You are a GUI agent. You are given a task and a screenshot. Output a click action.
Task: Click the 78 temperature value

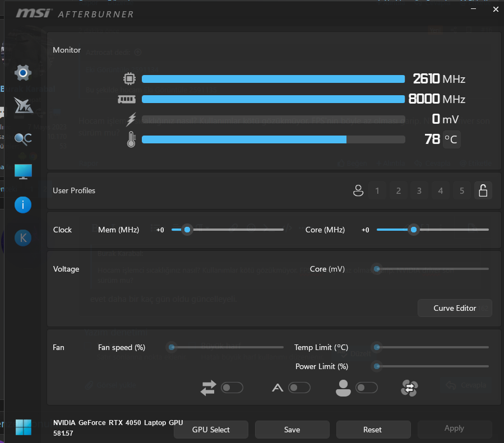tap(432, 139)
